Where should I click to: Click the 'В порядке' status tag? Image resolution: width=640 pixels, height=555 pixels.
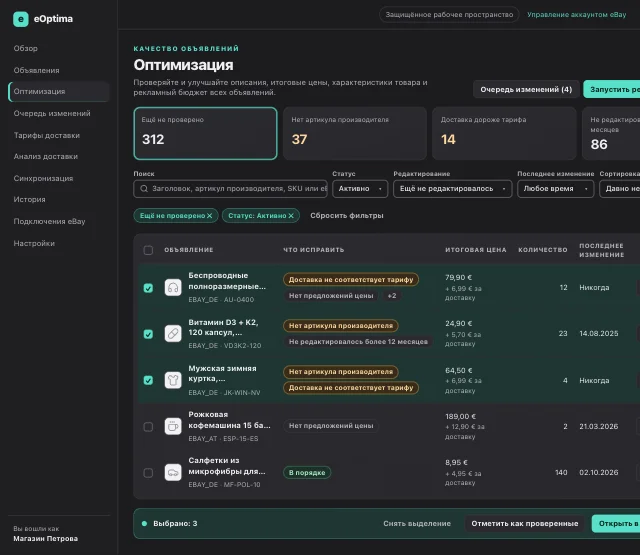pyautogui.click(x=307, y=473)
